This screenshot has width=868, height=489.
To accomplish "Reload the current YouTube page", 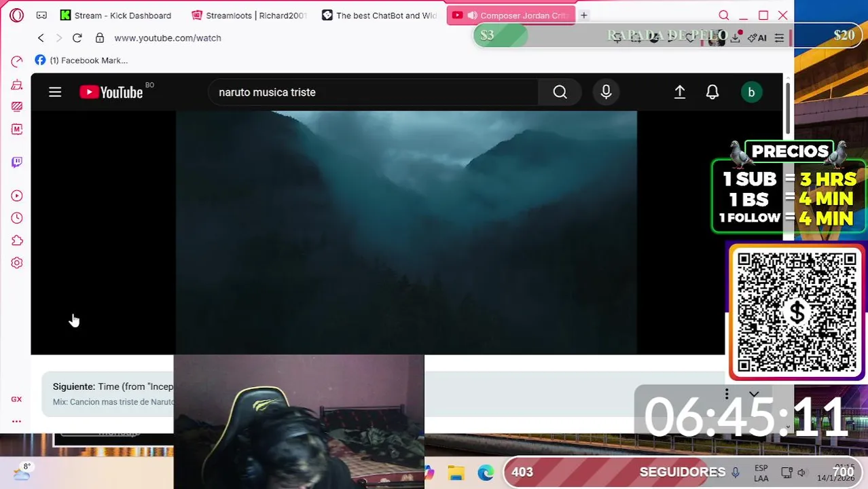I will tap(77, 38).
